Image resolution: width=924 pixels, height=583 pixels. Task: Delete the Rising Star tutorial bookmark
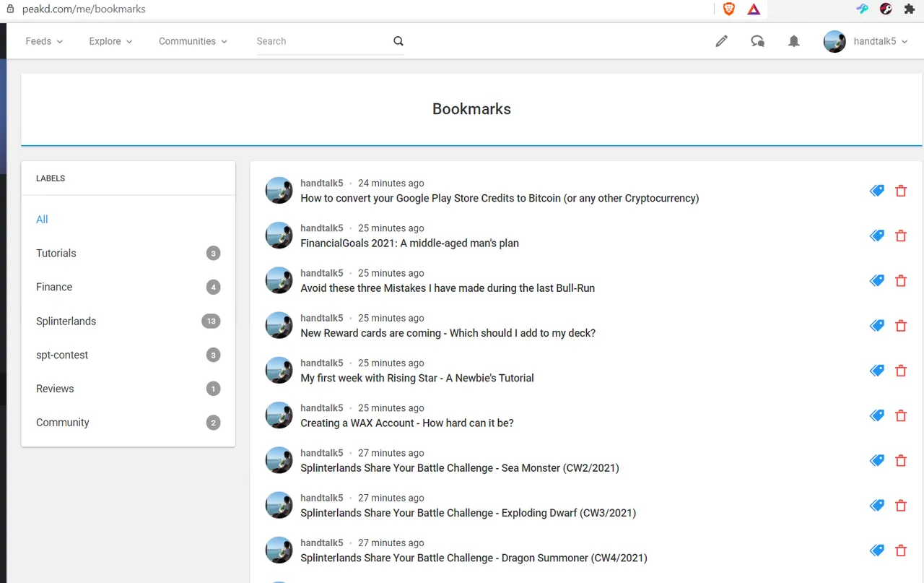901,371
